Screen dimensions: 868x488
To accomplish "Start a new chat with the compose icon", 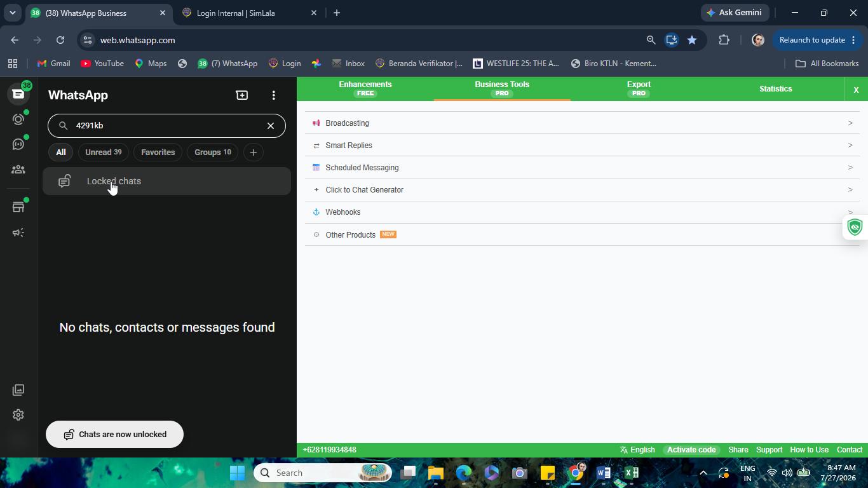I will pos(241,95).
